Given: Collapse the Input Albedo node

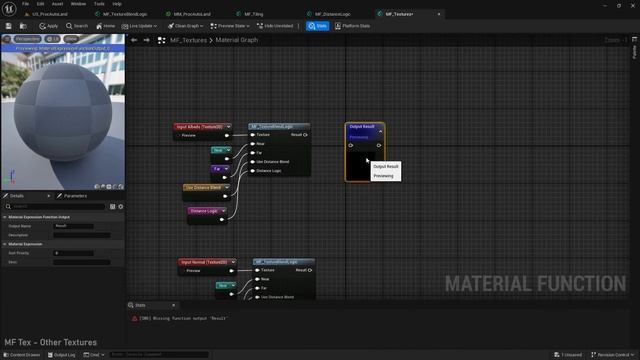Looking at the screenshot, I should (x=229, y=127).
